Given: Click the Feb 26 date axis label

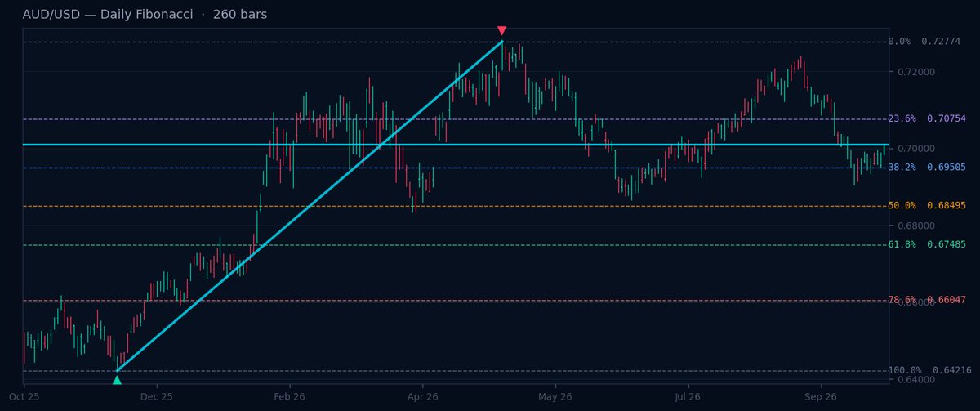Looking at the screenshot, I should click(289, 397).
